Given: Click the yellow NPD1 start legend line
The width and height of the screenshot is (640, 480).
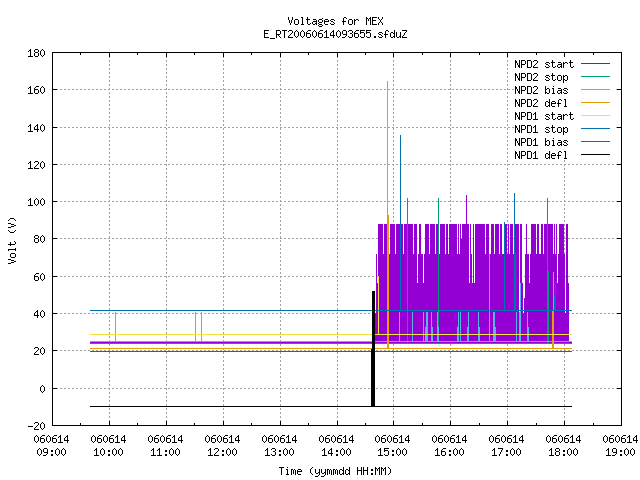Looking at the screenshot, I should click(596, 116).
